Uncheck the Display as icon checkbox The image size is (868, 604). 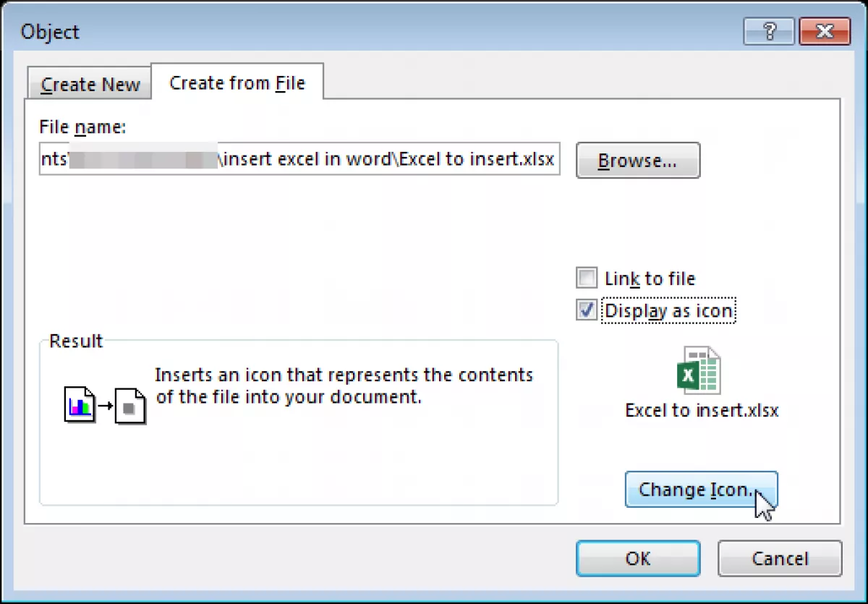coord(586,310)
